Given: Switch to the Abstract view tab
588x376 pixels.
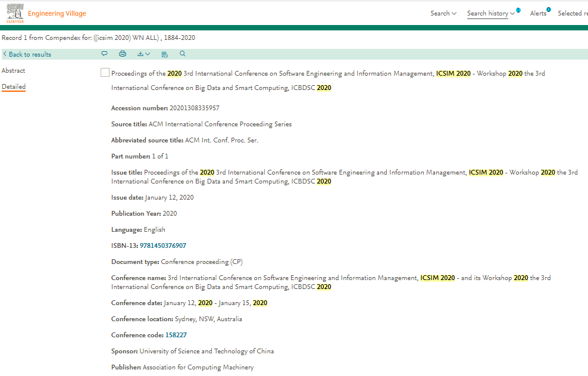Looking at the screenshot, I should point(14,71).
